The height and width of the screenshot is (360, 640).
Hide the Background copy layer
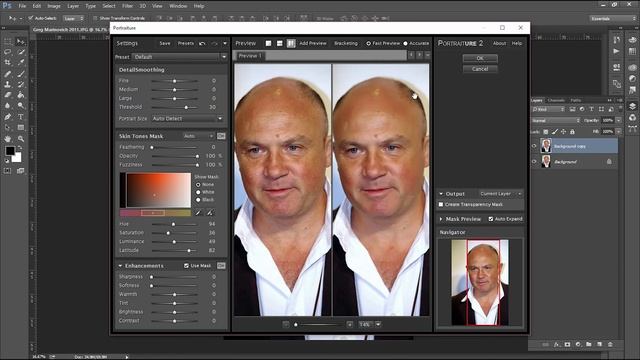534,146
